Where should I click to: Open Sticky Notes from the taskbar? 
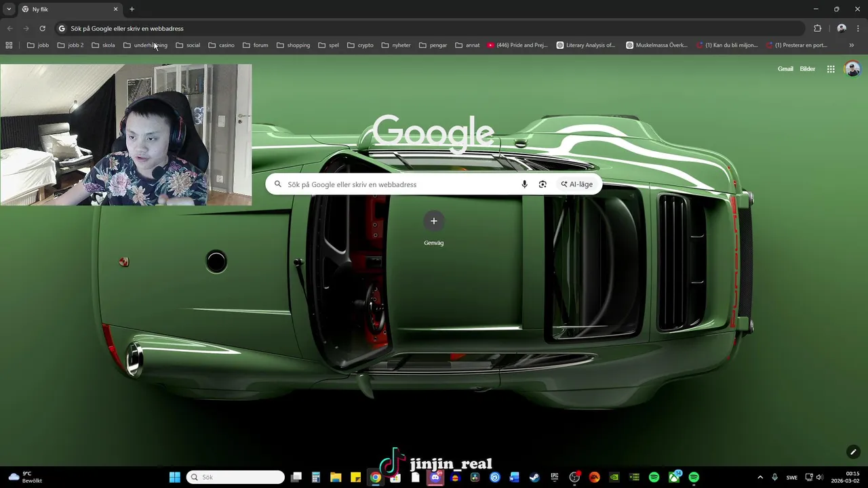355,477
